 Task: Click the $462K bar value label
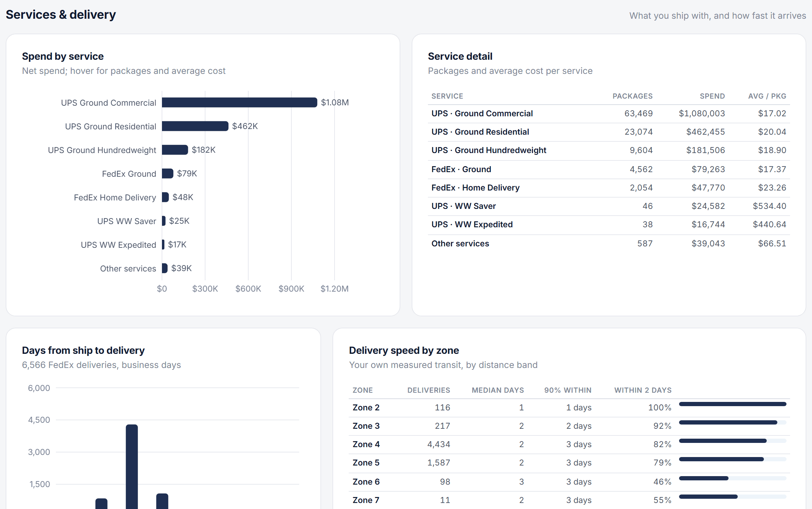tap(245, 126)
